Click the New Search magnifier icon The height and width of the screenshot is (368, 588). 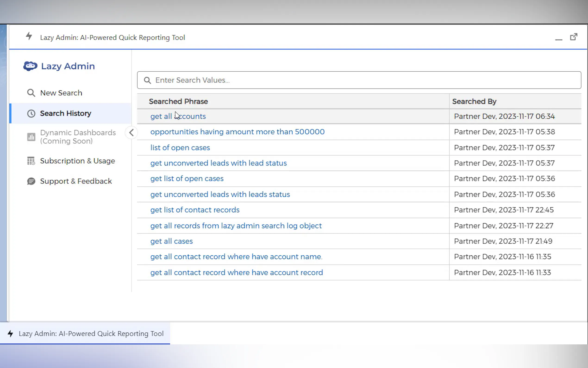point(31,93)
